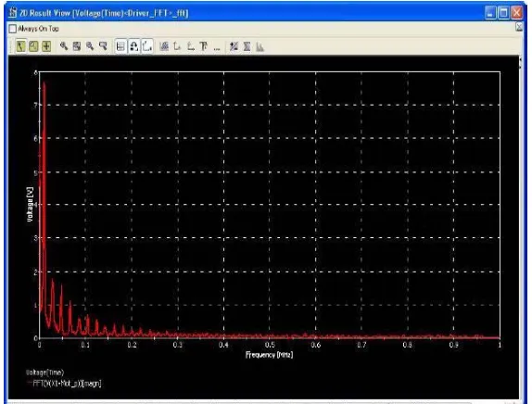532x404 pixels.
Task: Maximize the 2D Result View window
Action: 504,13
